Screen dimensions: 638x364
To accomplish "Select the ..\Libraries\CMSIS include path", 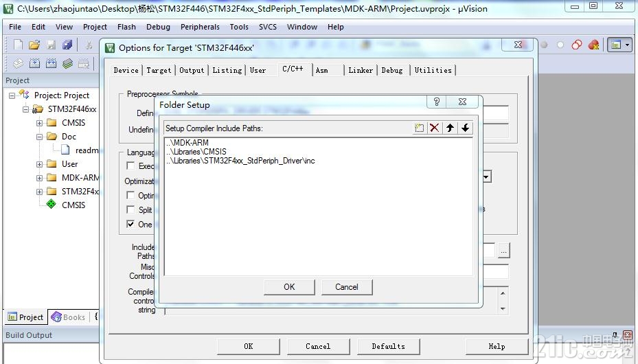I will [196, 152].
